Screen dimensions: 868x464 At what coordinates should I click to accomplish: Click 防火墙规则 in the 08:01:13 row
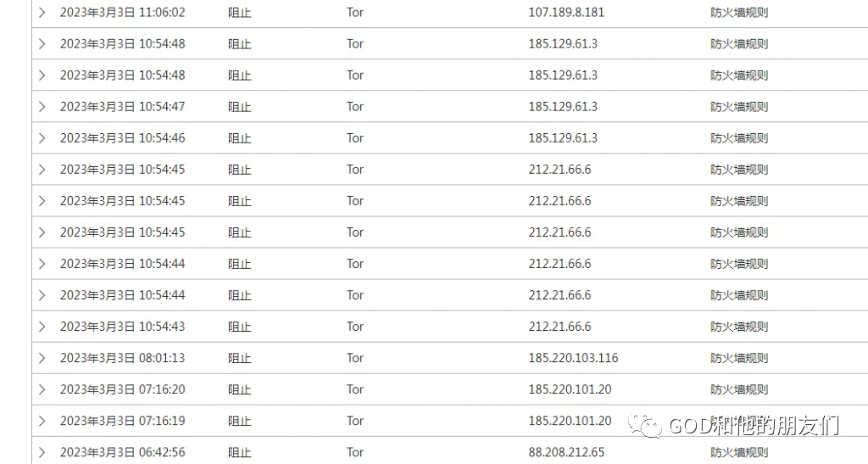click(739, 358)
